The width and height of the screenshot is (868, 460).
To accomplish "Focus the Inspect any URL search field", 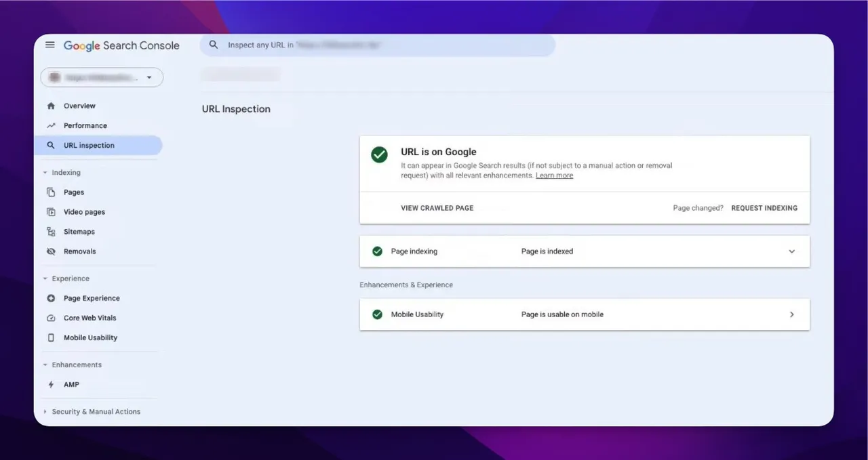I will click(377, 45).
